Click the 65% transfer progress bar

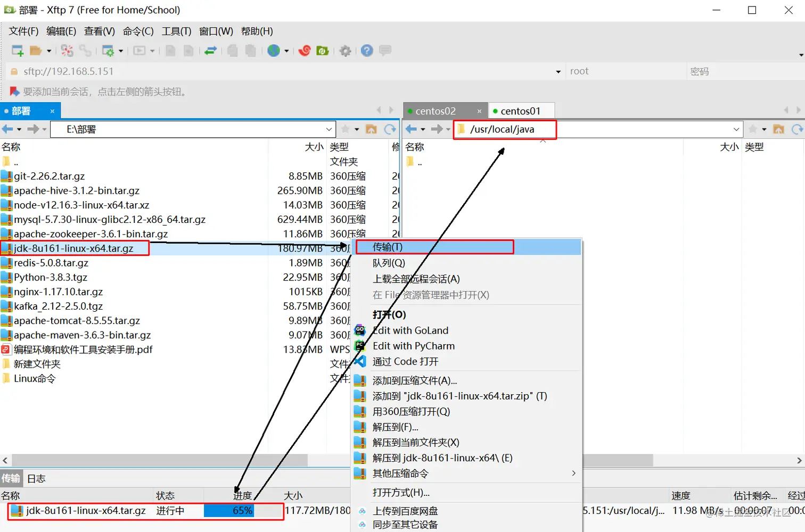click(x=243, y=511)
